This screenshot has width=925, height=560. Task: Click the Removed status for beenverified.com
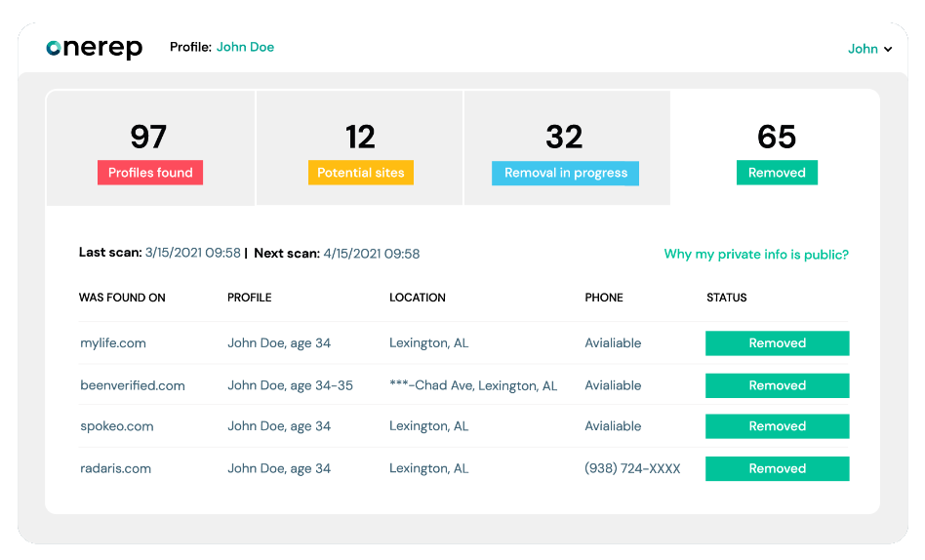click(777, 386)
